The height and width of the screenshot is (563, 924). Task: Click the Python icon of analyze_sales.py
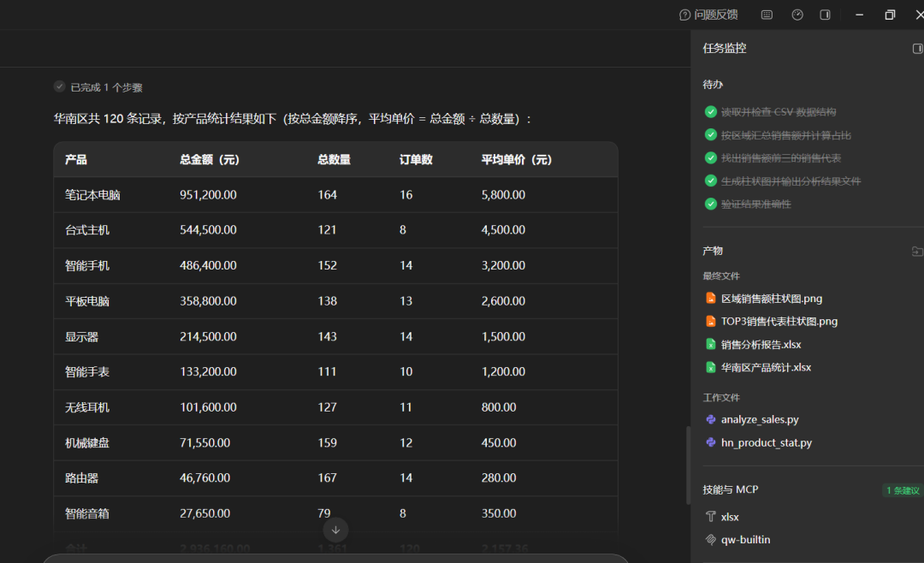pyautogui.click(x=711, y=420)
